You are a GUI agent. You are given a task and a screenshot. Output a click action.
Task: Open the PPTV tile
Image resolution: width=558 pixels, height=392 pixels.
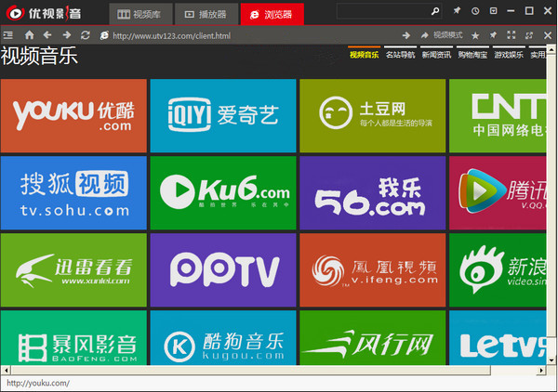point(223,270)
